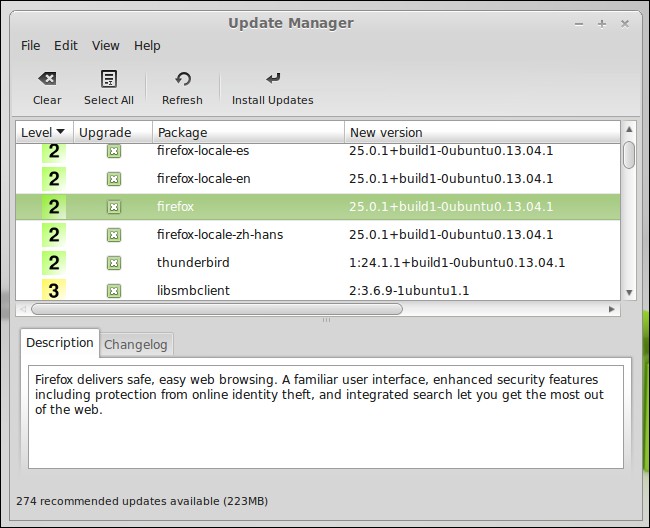Viewport: 650px width, 528px height.
Task: Click level 2 badge of selected firefox row
Action: [54, 207]
